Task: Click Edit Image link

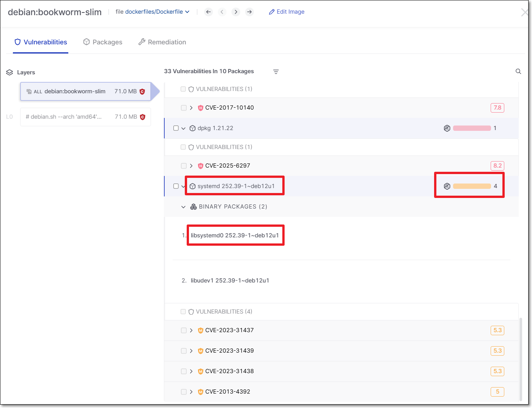Action: coord(286,12)
